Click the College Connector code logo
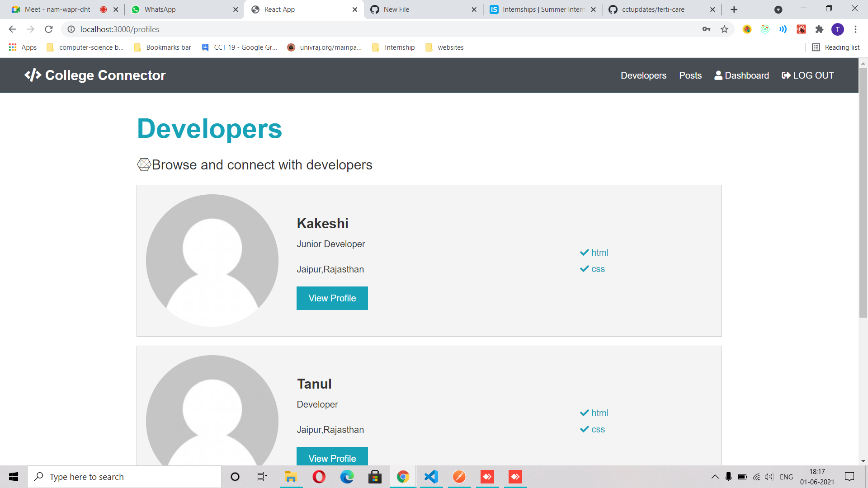This screenshot has width=868, height=488. point(33,75)
